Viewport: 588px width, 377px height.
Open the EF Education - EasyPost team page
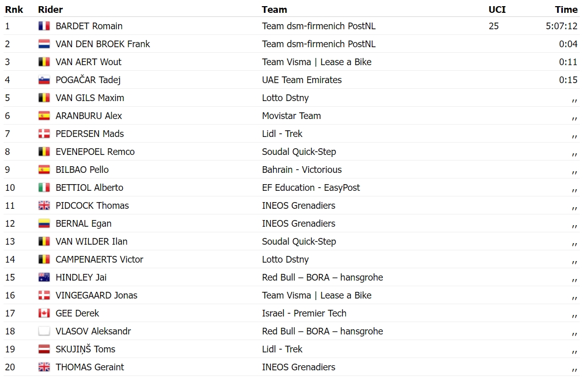coord(311,188)
